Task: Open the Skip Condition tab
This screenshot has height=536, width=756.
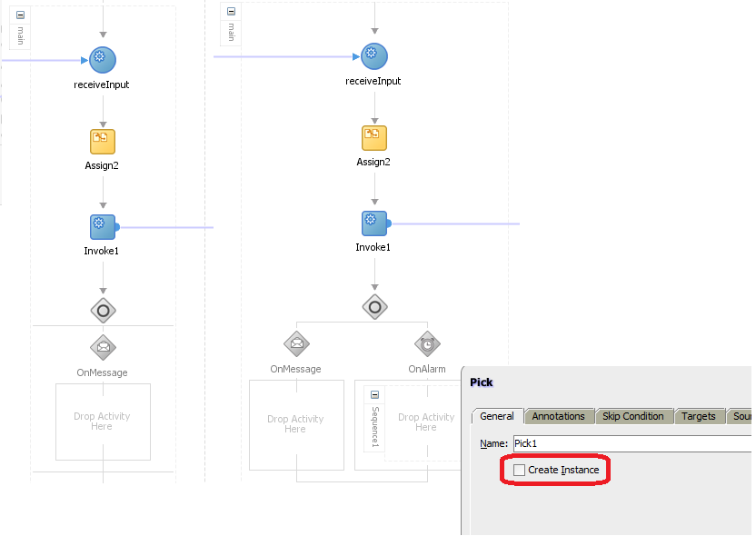Action: (632, 416)
